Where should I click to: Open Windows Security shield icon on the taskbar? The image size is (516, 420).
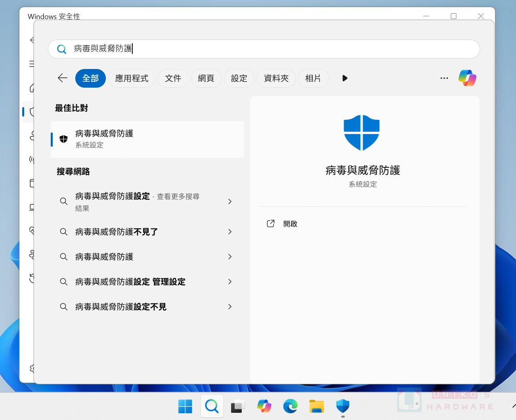[x=342, y=406]
